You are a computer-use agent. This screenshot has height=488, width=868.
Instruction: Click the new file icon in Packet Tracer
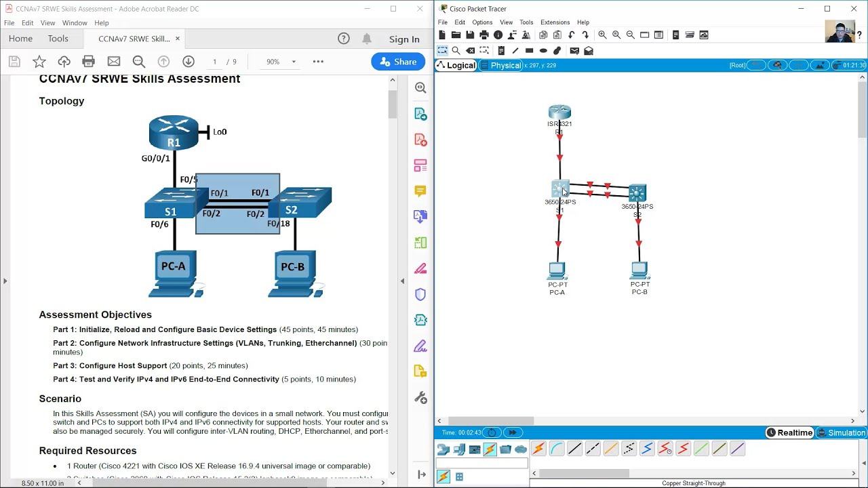point(442,35)
